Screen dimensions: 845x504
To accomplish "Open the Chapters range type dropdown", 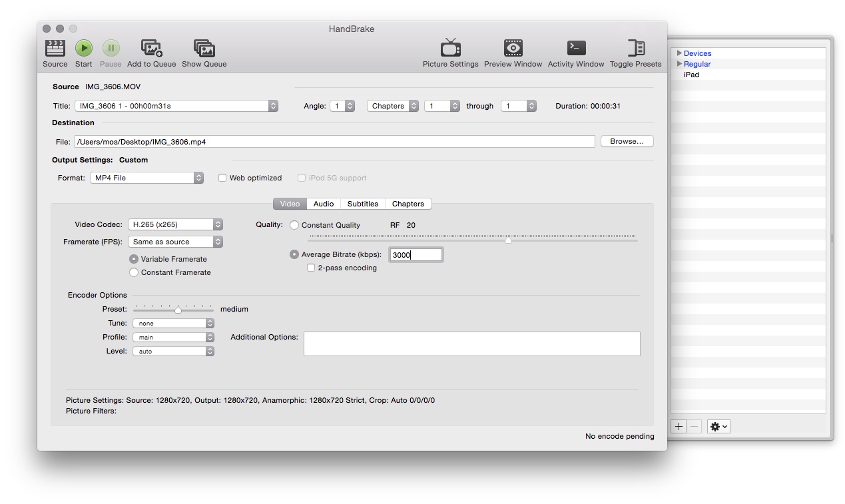I will pos(393,106).
